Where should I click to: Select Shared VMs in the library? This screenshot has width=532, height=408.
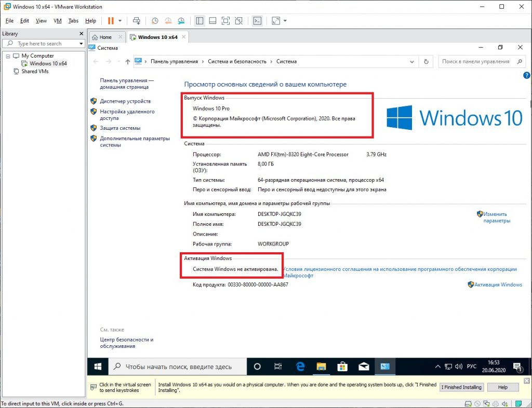[x=35, y=71]
